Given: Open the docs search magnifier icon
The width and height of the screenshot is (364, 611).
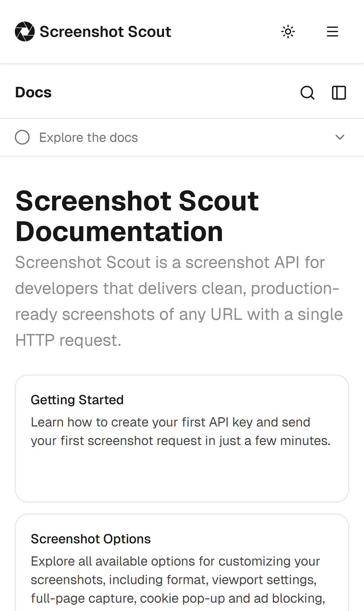Looking at the screenshot, I should (x=308, y=93).
